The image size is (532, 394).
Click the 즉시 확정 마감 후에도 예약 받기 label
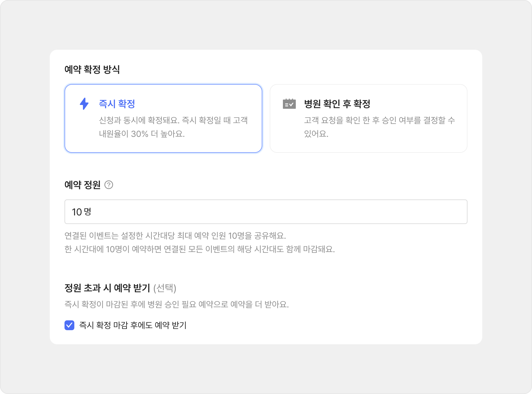tap(133, 325)
